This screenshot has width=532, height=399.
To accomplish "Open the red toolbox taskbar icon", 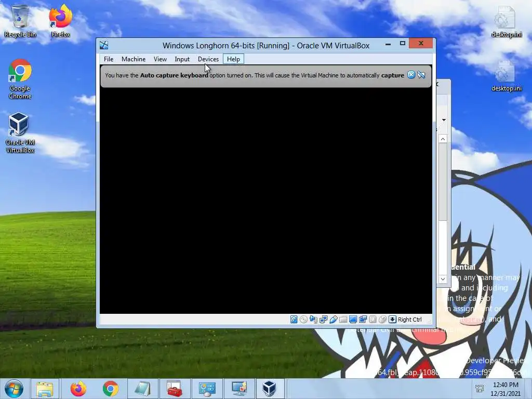I will pyautogui.click(x=175, y=389).
